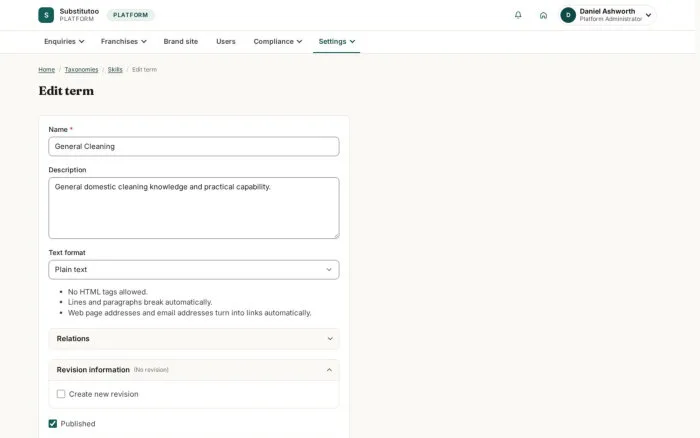Click into the Name input field
This screenshot has height=438, width=700.
coord(194,146)
